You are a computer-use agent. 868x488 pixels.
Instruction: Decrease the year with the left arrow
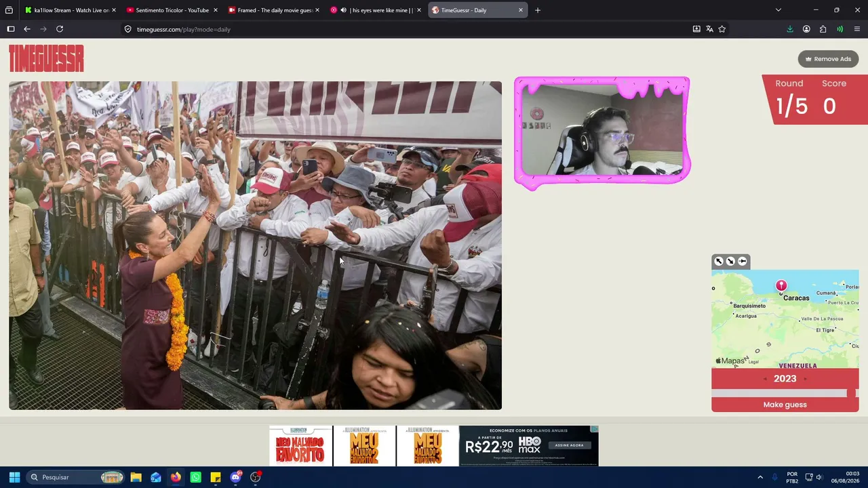[765, 379]
